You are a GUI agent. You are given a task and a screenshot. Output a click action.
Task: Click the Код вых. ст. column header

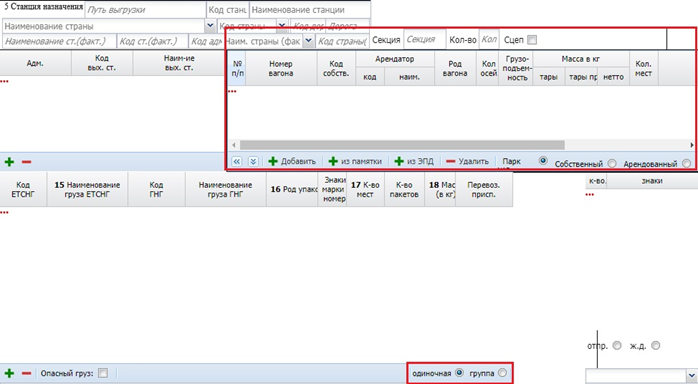pyautogui.click(x=101, y=63)
